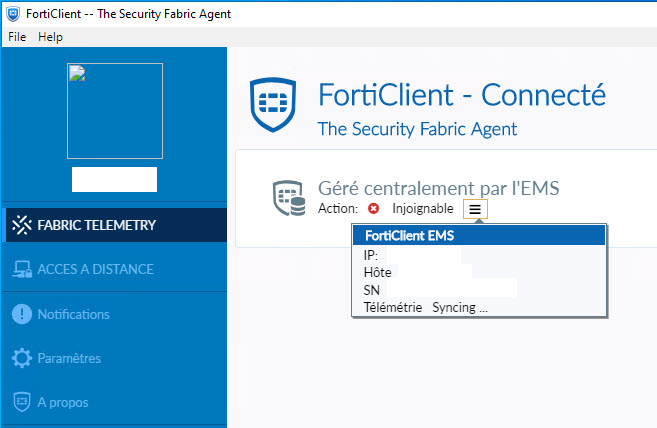Click the red Injoignable error icon
Viewport: 657px width, 428px height.
click(374, 209)
